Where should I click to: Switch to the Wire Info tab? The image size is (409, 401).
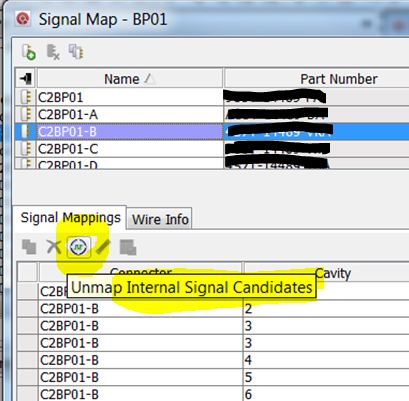pyautogui.click(x=160, y=219)
